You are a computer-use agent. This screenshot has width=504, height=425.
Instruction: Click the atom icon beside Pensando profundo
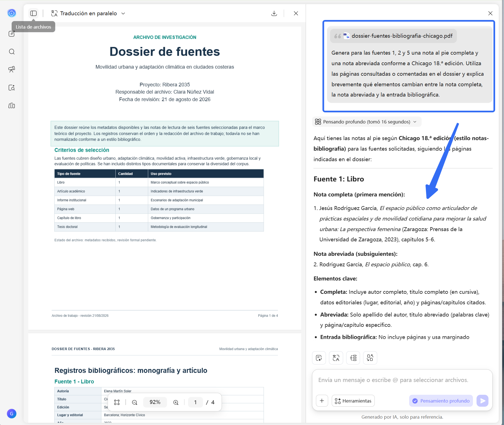(318, 122)
